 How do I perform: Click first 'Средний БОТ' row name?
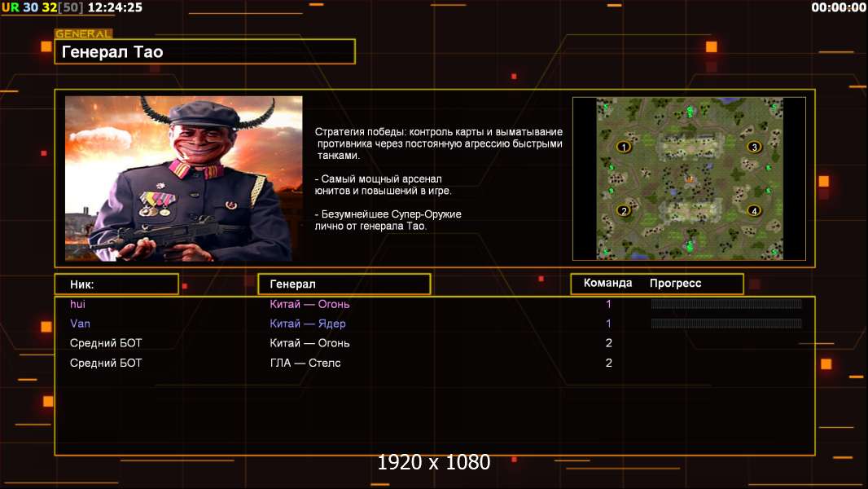(106, 343)
